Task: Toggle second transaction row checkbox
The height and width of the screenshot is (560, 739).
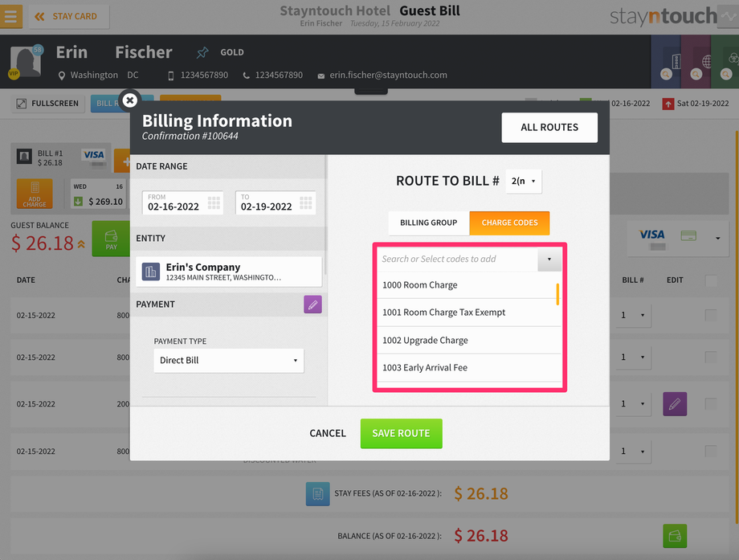Action: [711, 358]
